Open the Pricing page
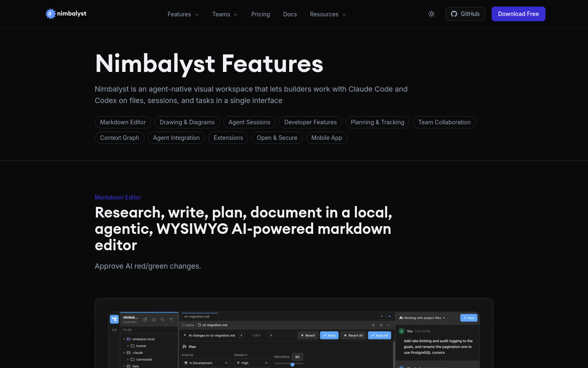Screen dimensions: 588x368 tap(261, 14)
